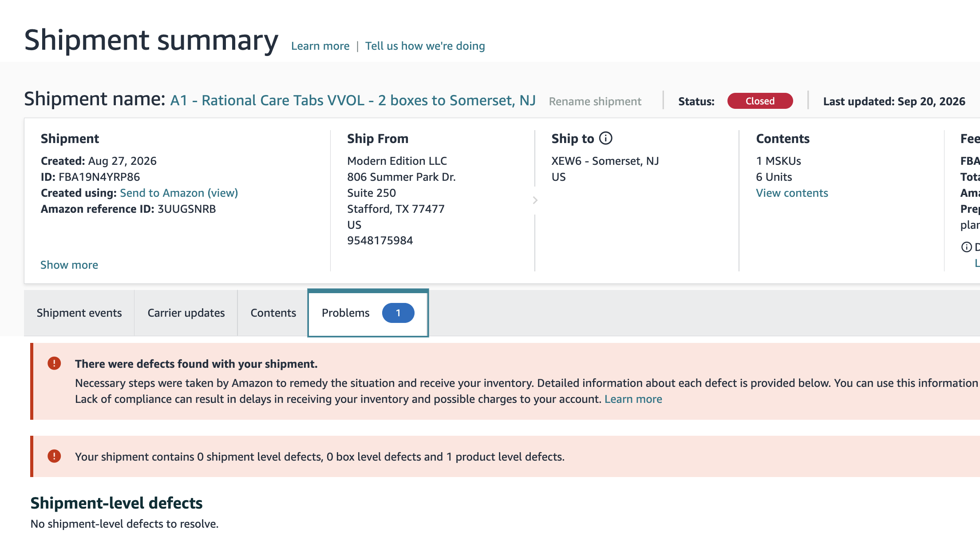The width and height of the screenshot is (980, 557).
Task: Click Tell us how we're doing
Action: pos(425,46)
